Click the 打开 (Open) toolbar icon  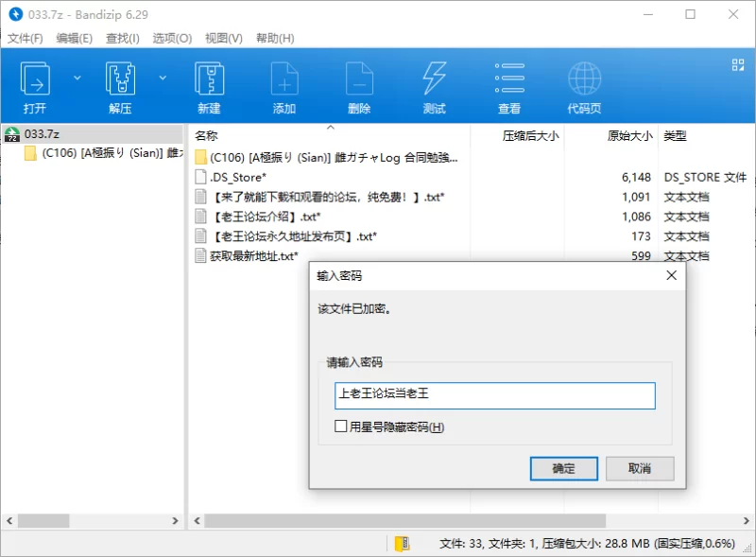[35, 78]
